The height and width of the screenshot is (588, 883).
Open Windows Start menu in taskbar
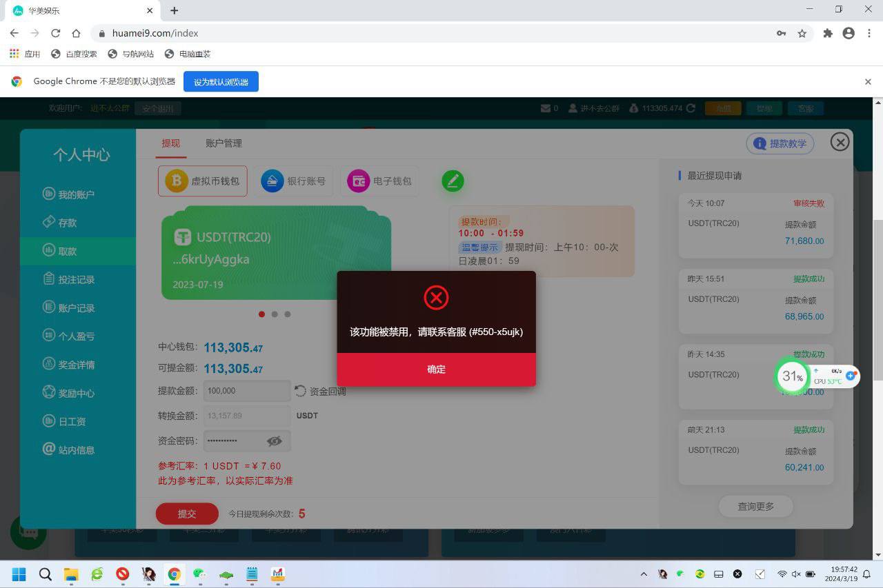(x=19, y=574)
